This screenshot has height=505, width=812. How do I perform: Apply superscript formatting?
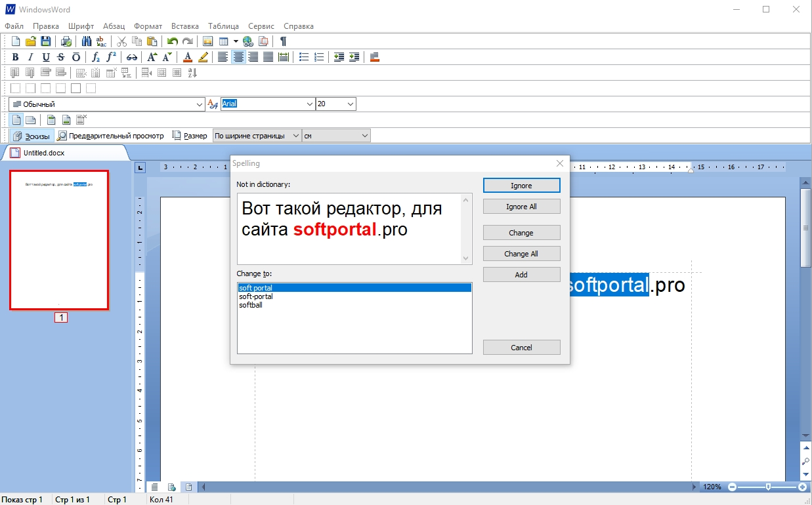click(112, 57)
